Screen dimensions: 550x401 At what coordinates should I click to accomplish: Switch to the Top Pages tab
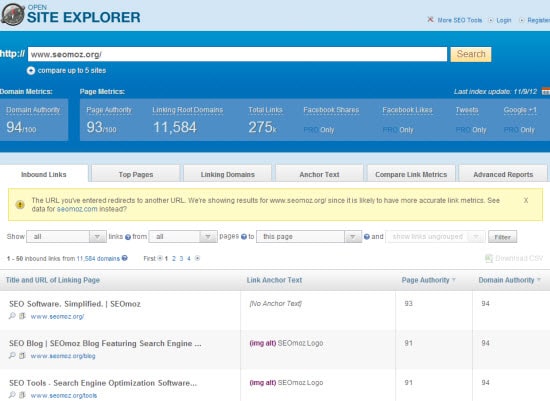136,174
